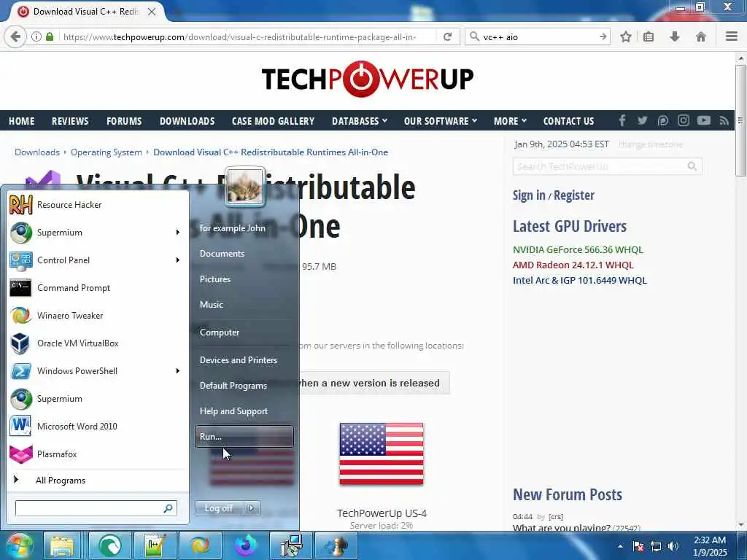Select Run... in the Start menu
The width and height of the screenshot is (747, 560).
[244, 436]
